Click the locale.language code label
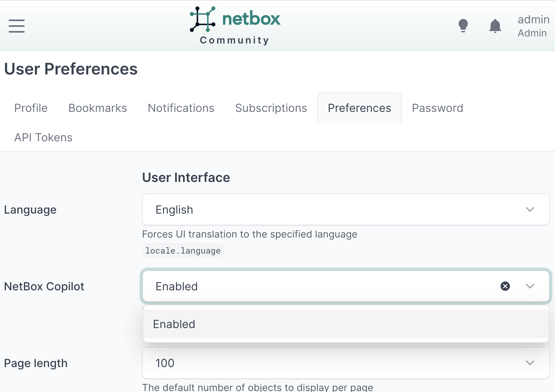The height and width of the screenshot is (392, 555). (x=183, y=250)
